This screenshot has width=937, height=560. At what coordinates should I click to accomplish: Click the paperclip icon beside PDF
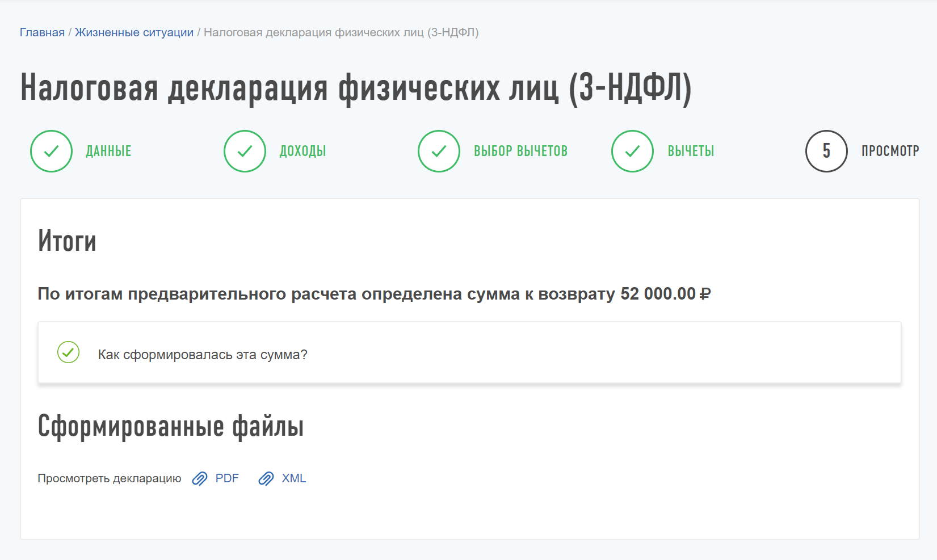point(200,479)
